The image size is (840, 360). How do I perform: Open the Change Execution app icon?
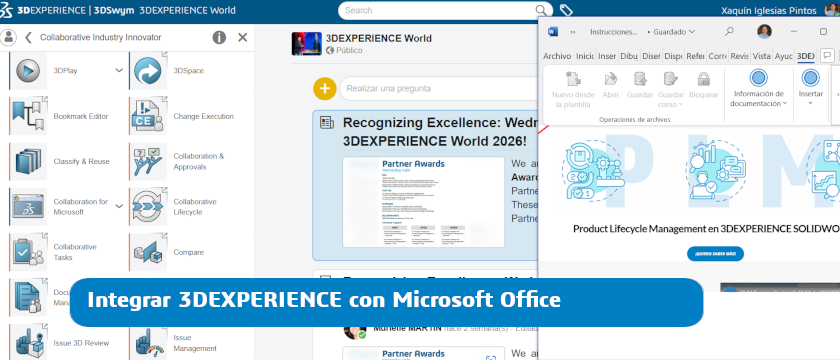pyautogui.click(x=148, y=116)
